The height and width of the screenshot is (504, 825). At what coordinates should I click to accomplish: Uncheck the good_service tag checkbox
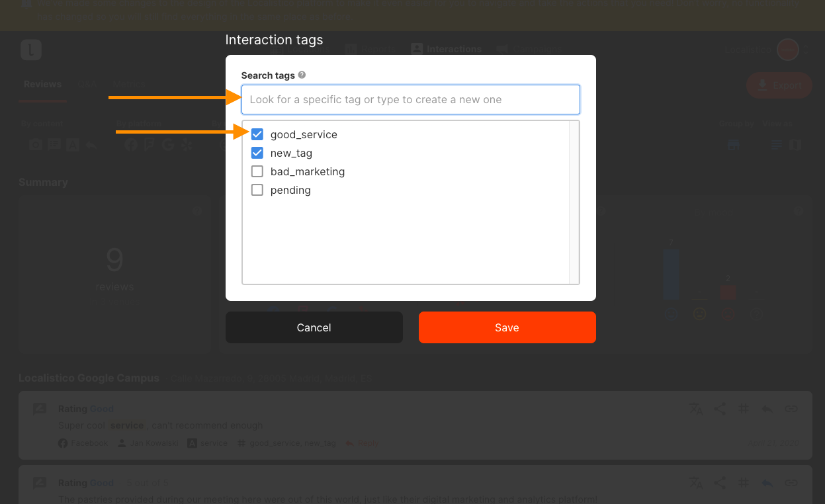257,134
